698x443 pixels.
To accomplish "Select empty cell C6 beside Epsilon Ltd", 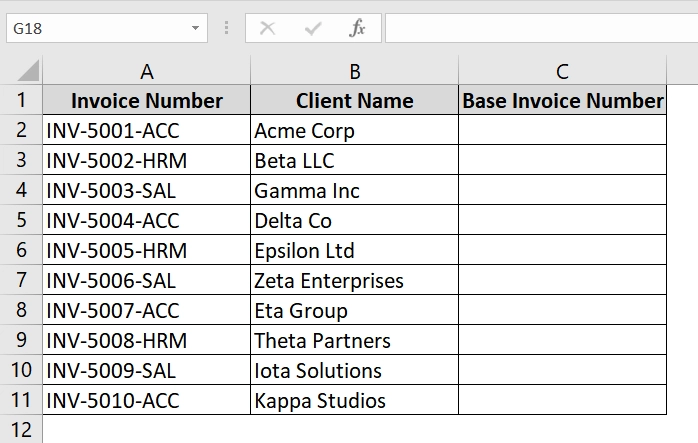I will click(562, 250).
